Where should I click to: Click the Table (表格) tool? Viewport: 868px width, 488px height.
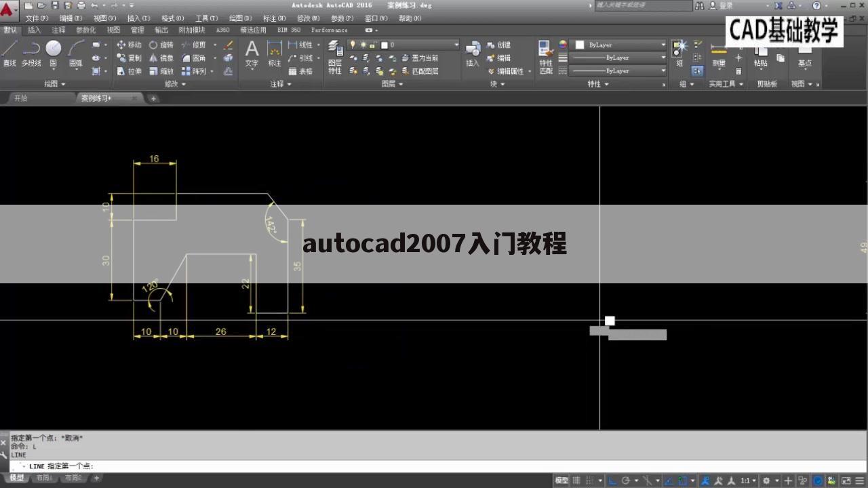tap(301, 70)
